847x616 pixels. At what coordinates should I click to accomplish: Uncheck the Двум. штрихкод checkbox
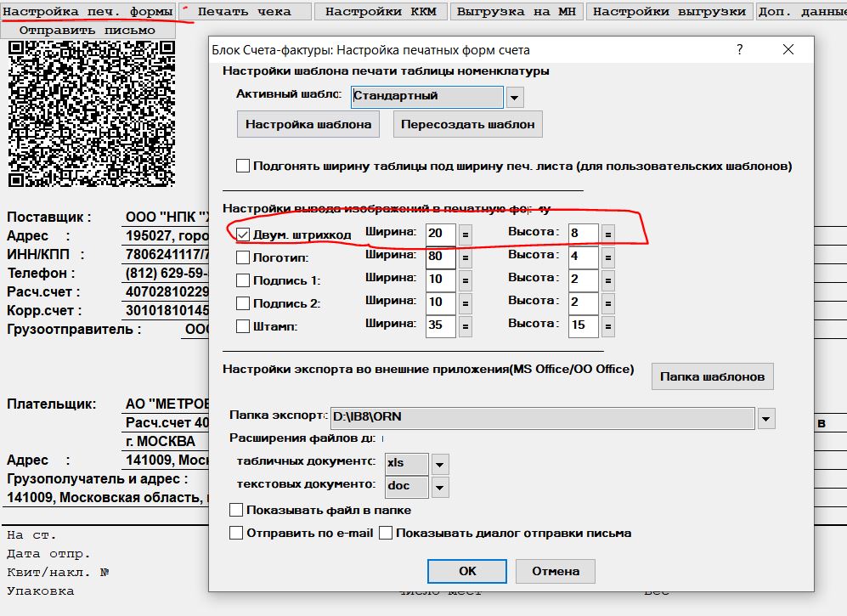pyautogui.click(x=243, y=234)
